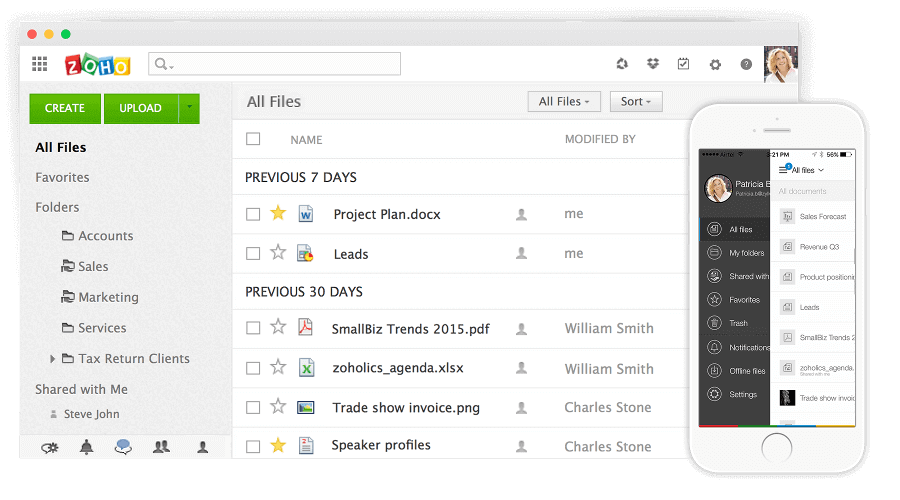
Task: Open the Marketing folder
Action: [108, 297]
